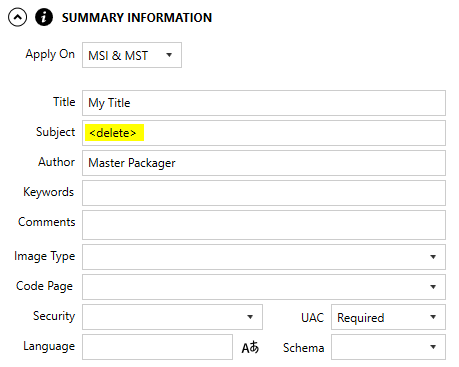Click the Image Type label

(45, 256)
